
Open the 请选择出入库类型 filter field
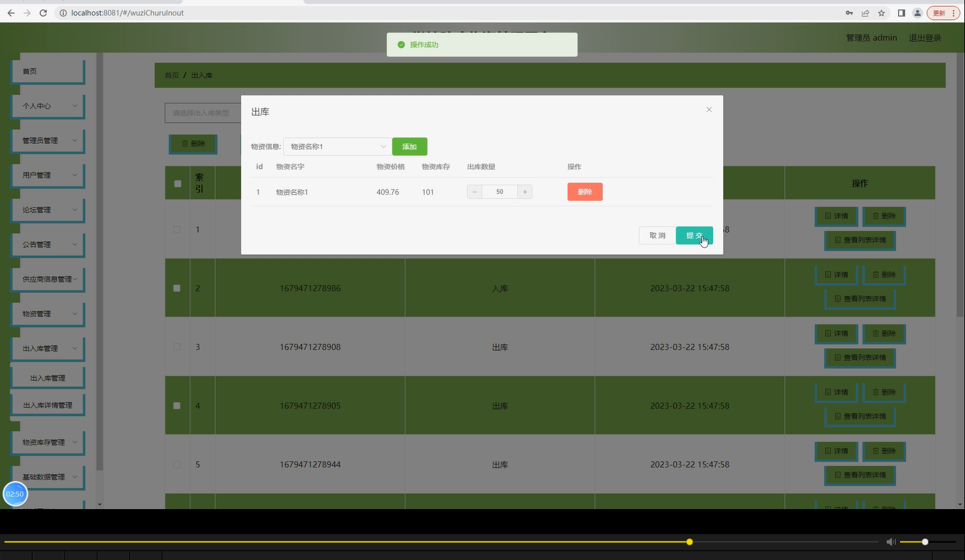point(203,113)
